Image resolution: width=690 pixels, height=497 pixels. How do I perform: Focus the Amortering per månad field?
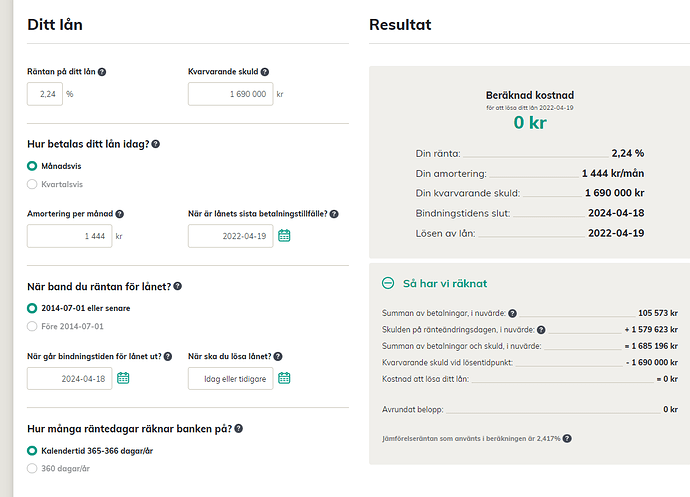coord(70,236)
